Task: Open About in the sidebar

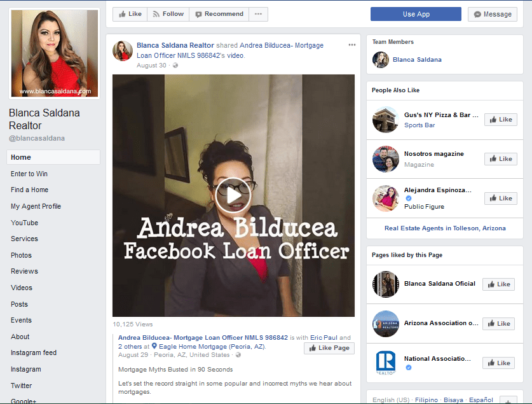Action: point(20,337)
